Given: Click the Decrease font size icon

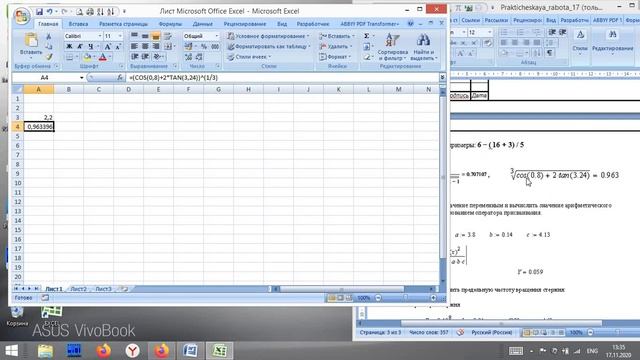Looking at the screenshot, I should coord(118,47).
